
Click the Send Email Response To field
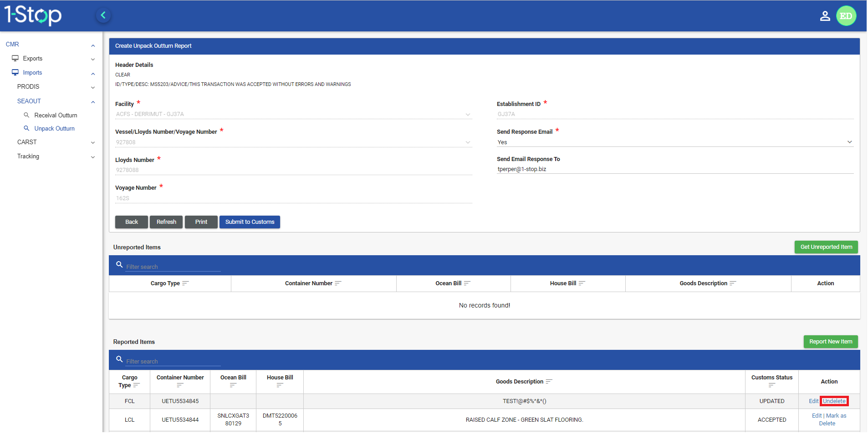pos(674,169)
